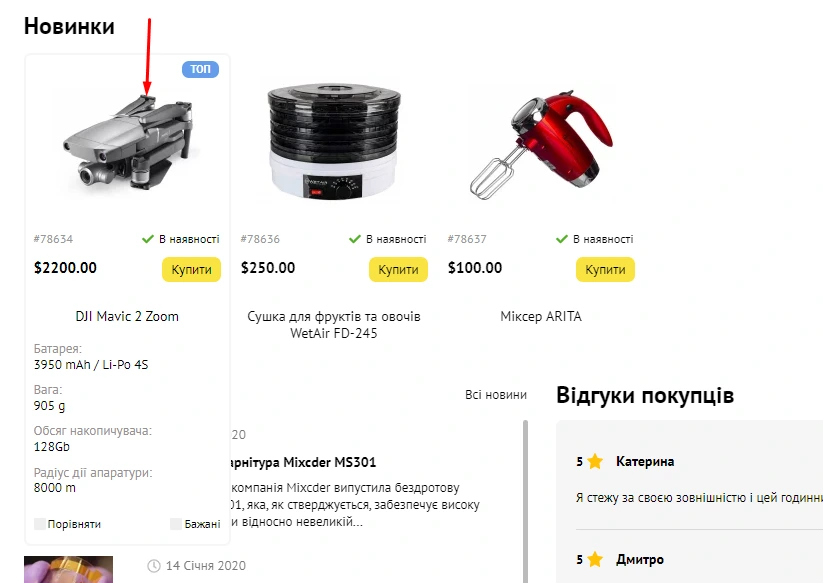Viewport: 823px width, 583px height.
Task: Open the DJI Mavic 2 Zoom product title
Action: [x=127, y=316]
